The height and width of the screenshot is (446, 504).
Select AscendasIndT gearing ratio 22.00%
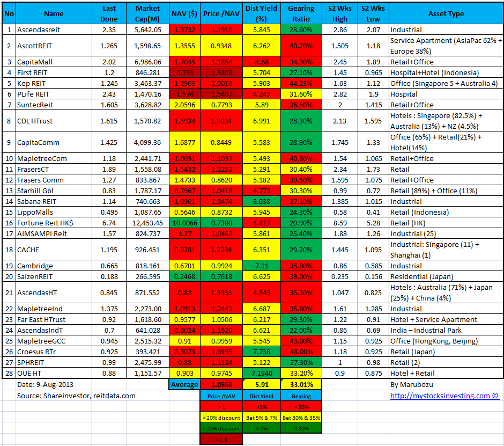coord(301,330)
